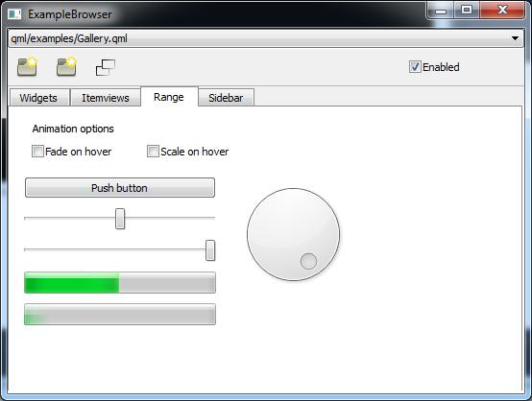Open the Sidebar tab

(226, 98)
